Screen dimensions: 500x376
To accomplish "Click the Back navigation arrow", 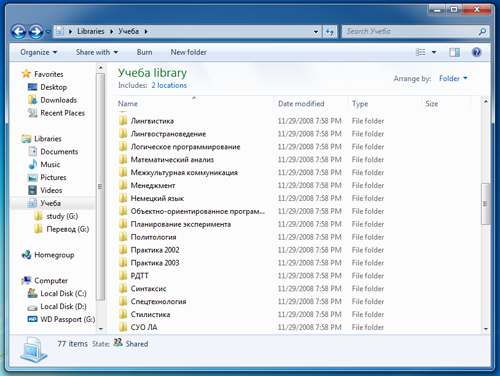I will tap(19, 32).
